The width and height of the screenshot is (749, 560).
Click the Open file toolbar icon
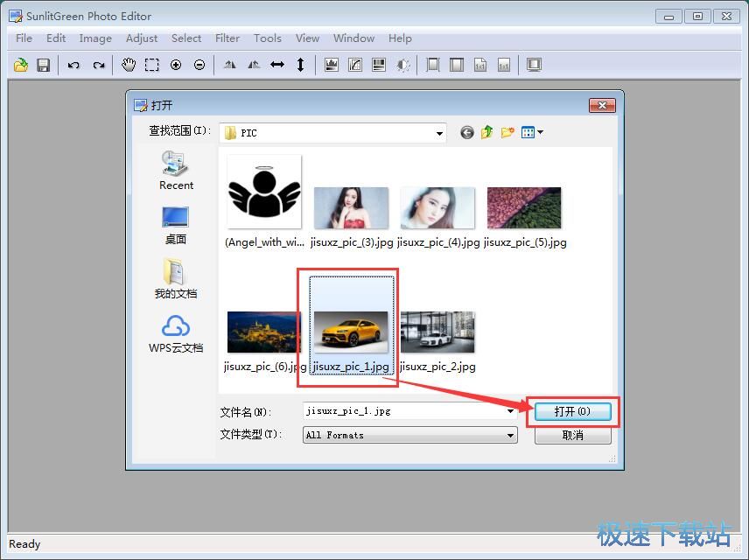pyautogui.click(x=21, y=65)
